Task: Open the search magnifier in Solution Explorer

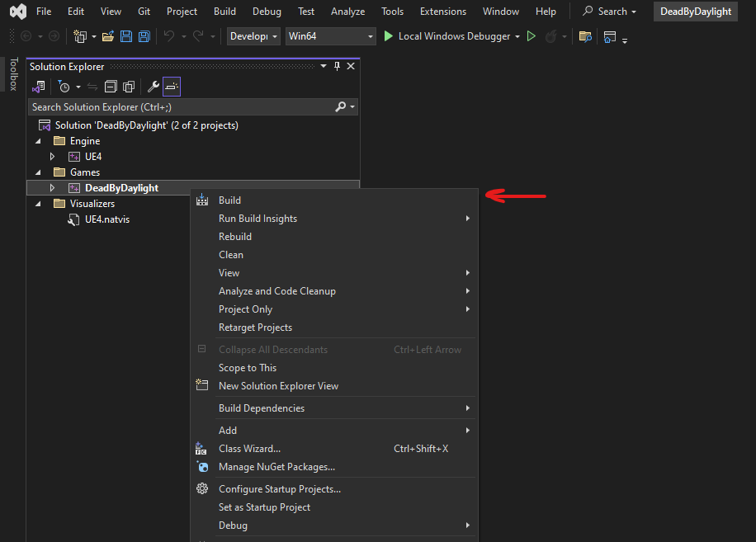Action: point(339,106)
